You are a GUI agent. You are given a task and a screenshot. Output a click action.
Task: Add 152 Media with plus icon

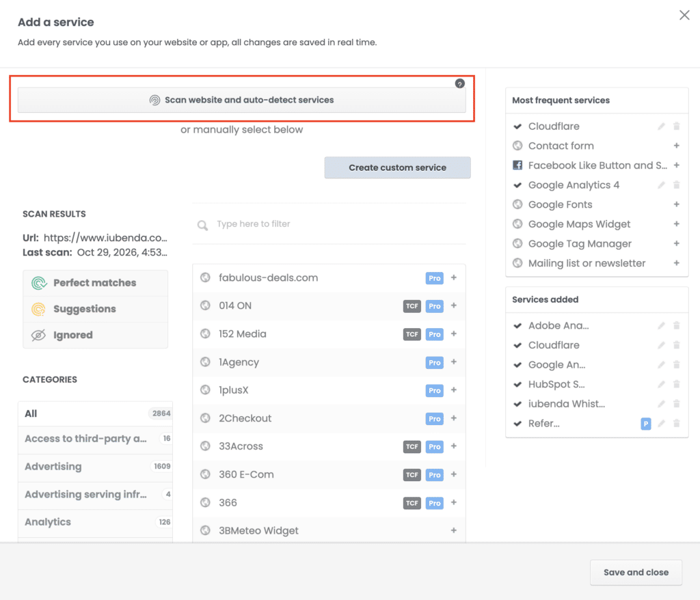pyautogui.click(x=454, y=334)
